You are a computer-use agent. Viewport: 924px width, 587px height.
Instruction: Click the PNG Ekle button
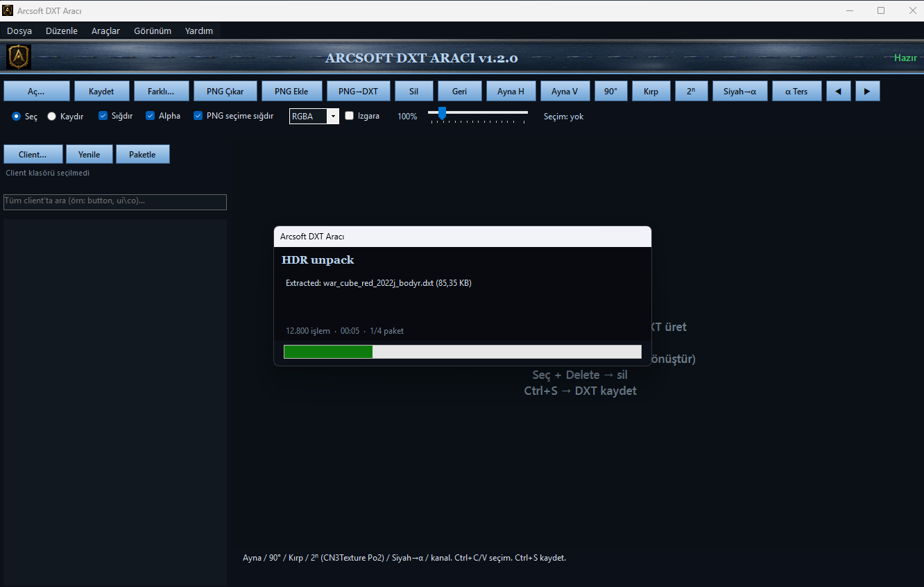(291, 91)
